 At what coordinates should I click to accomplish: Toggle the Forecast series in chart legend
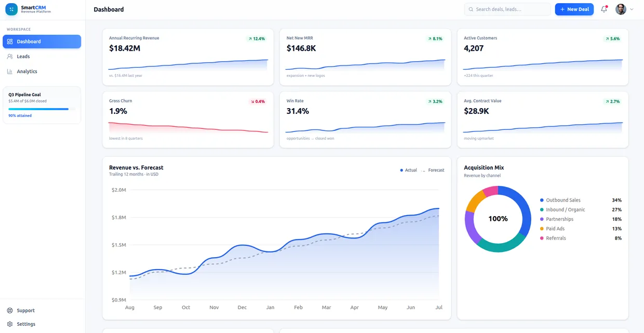(433, 170)
